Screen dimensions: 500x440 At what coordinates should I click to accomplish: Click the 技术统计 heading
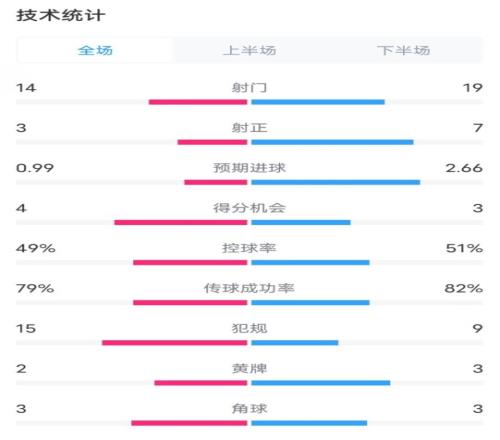[61, 15]
